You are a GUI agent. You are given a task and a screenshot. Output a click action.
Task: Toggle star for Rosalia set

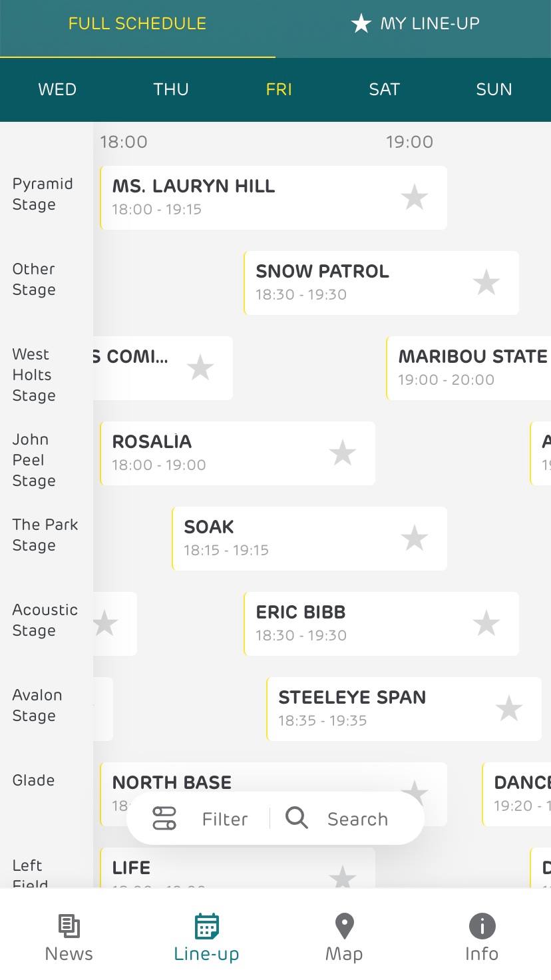pos(342,453)
